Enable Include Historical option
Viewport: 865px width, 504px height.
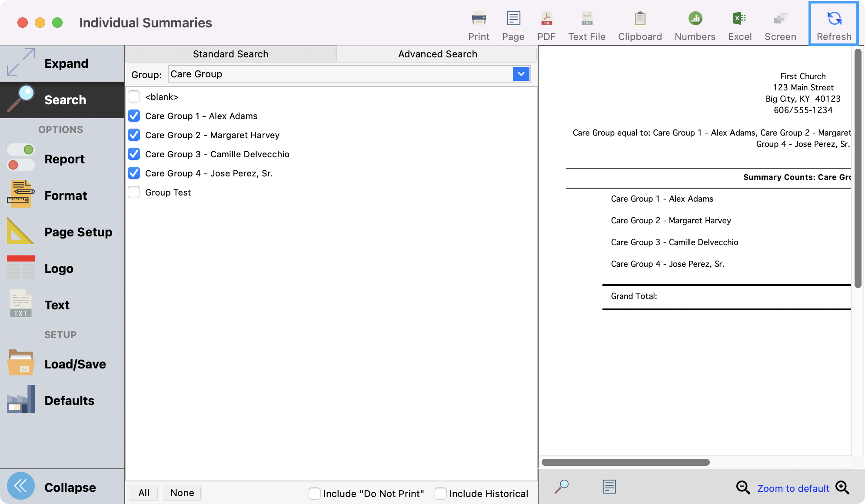[x=440, y=493]
